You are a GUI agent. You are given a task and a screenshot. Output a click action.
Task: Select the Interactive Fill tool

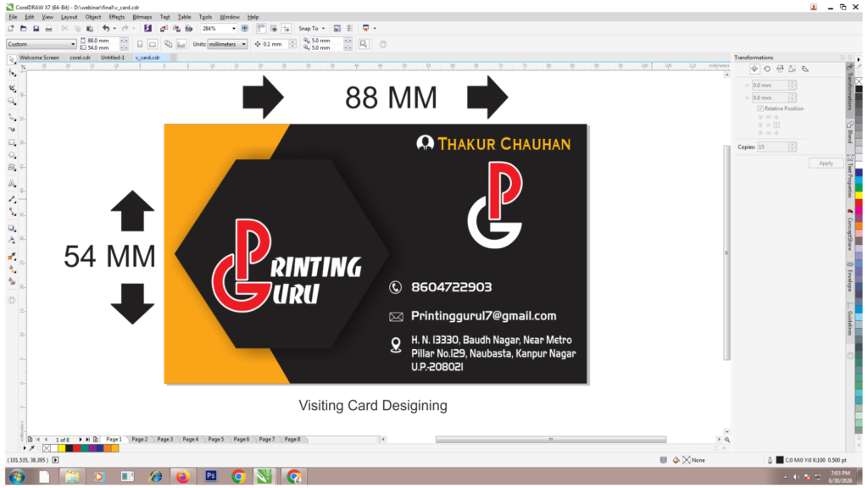point(12,269)
